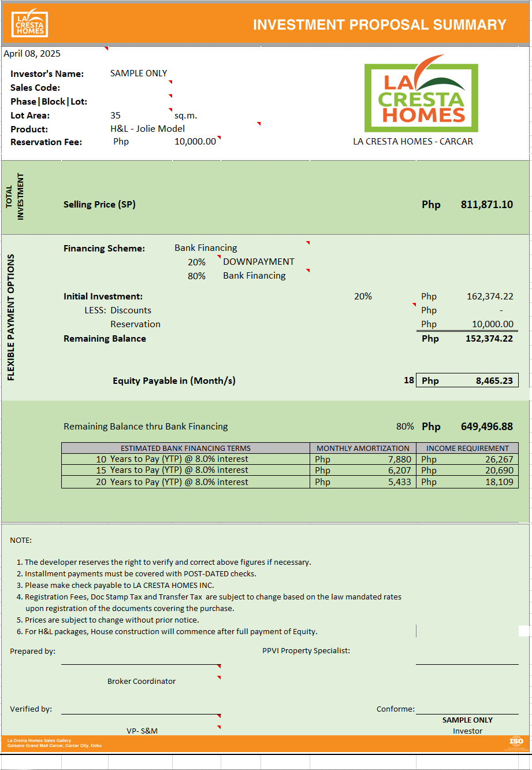Click the Remaining Balance value 152,374.22

click(x=489, y=339)
